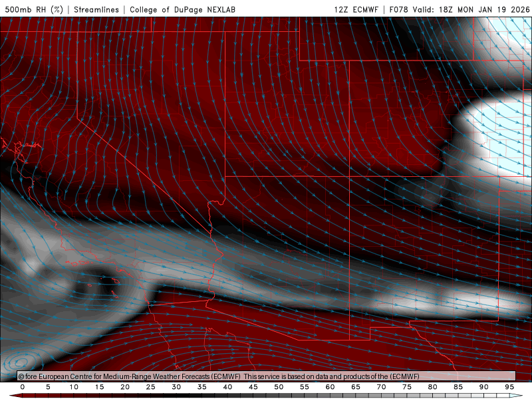Click the 45 label on the color scale

coord(253,387)
